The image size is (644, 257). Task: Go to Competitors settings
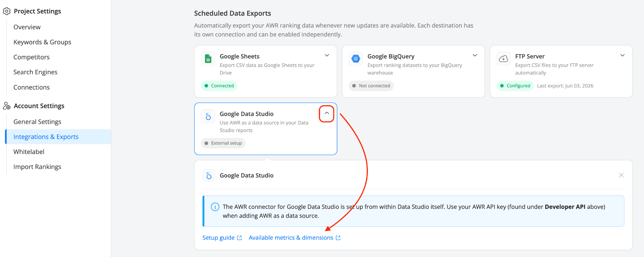tap(31, 57)
